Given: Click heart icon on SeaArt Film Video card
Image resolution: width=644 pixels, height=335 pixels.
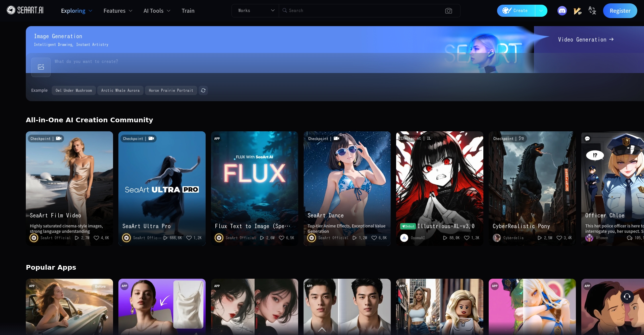Looking at the screenshot, I should pyautogui.click(x=97, y=238).
